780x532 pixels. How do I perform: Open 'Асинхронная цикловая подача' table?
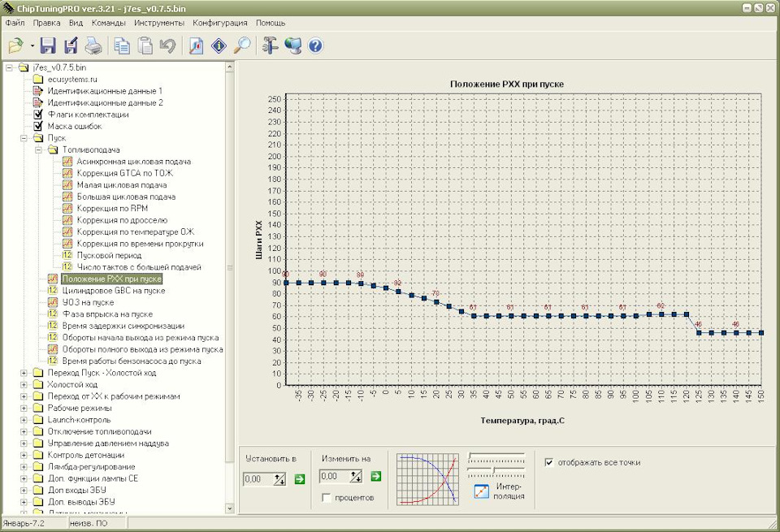pos(133,162)
